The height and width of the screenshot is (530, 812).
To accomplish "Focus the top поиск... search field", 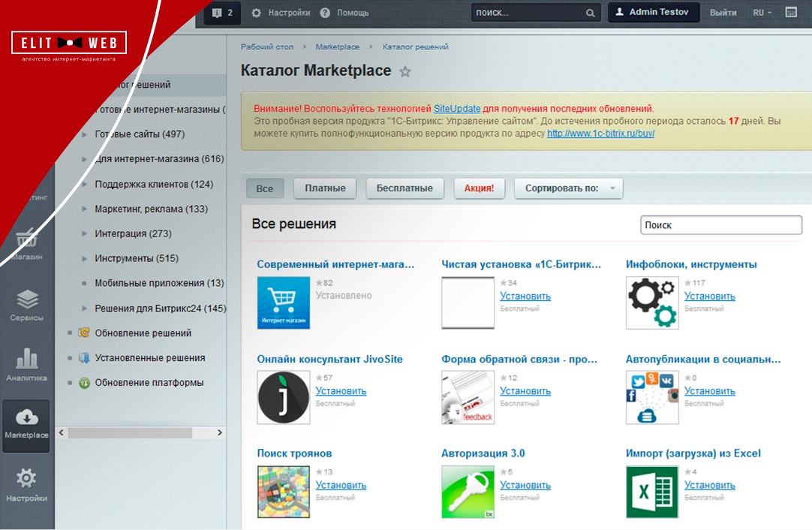I will click(536, 13).
